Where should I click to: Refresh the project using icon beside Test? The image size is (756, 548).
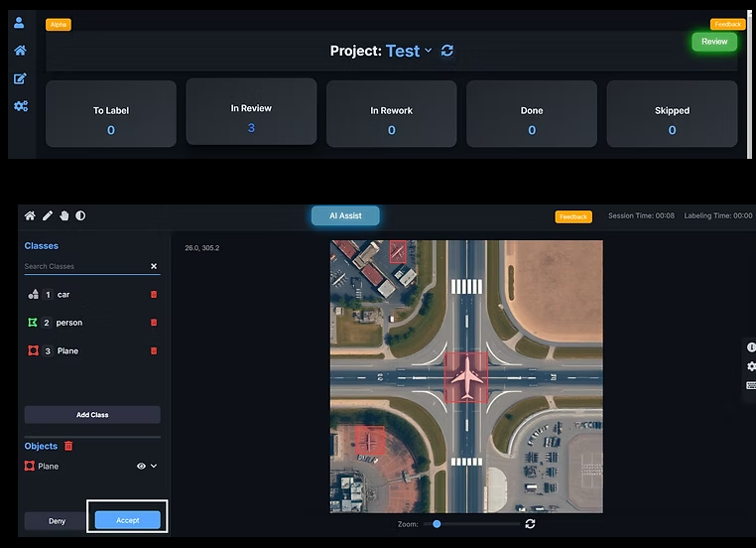tap(447, 51)
